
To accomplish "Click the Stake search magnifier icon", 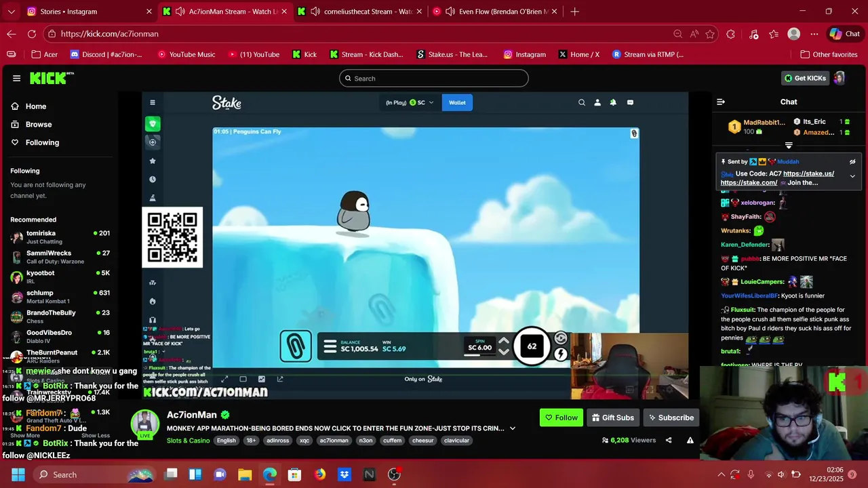I will pos(581,102).
